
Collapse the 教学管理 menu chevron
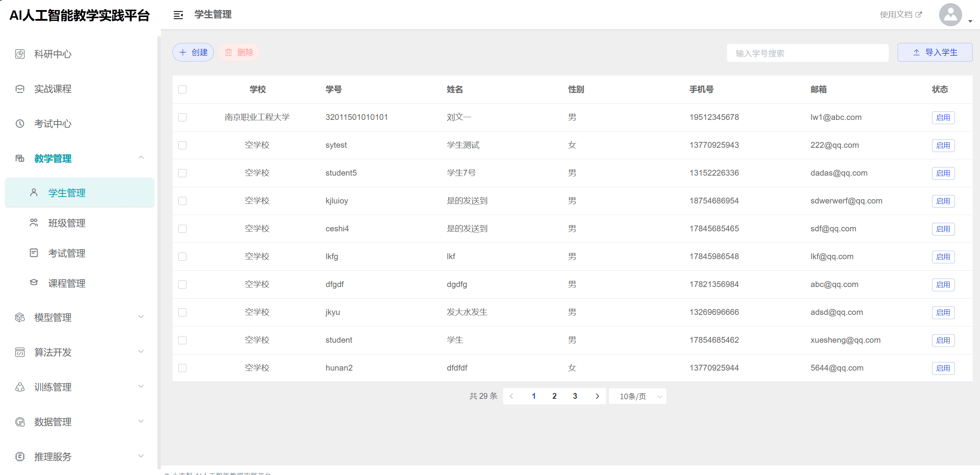click(141, 158)
